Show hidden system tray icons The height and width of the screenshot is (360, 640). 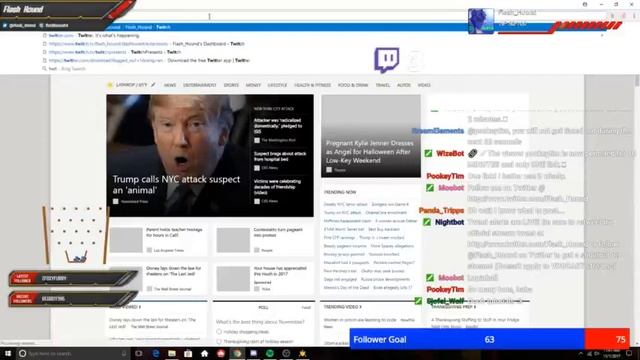(581, 353)
